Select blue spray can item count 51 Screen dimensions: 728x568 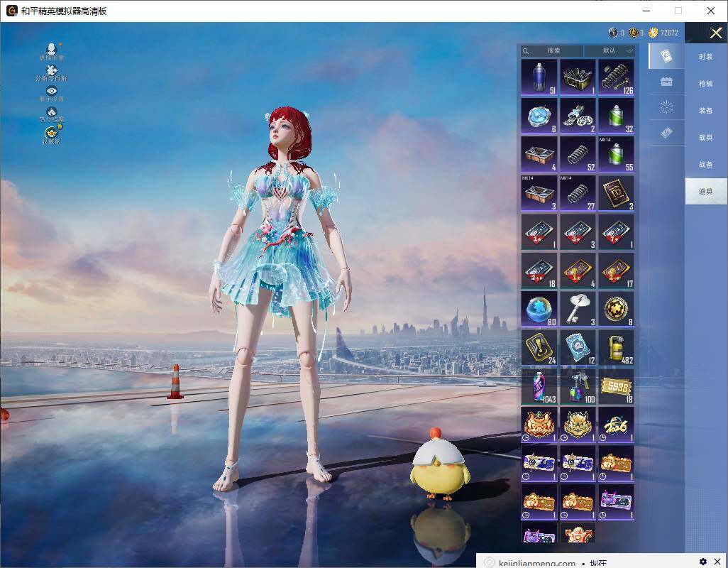[x=539, y=77]
